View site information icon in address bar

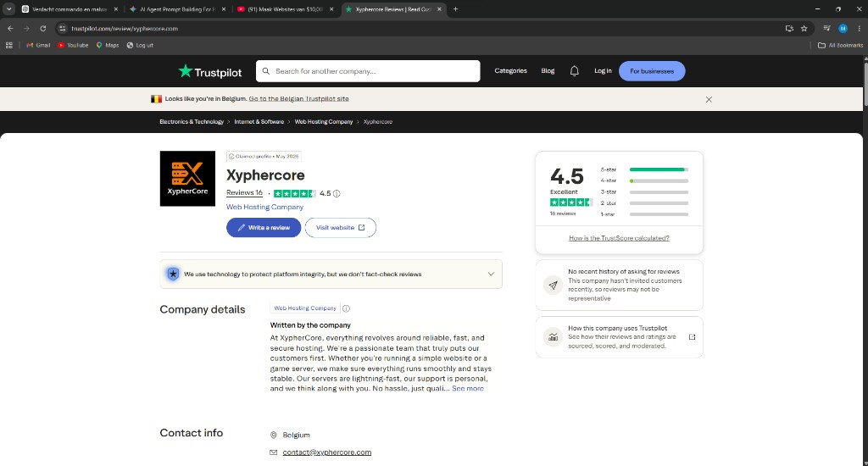62,28
